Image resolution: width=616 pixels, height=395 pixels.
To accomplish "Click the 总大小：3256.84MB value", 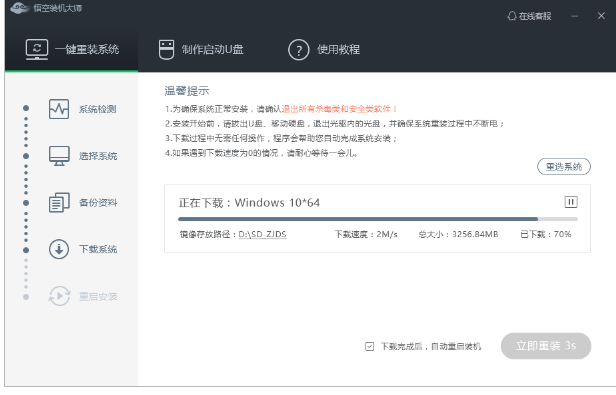I will point(458,234).
